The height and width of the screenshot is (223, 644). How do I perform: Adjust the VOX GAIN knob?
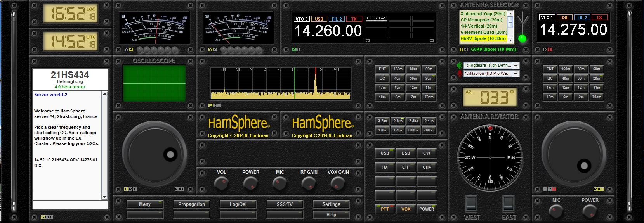click(338, 183)
